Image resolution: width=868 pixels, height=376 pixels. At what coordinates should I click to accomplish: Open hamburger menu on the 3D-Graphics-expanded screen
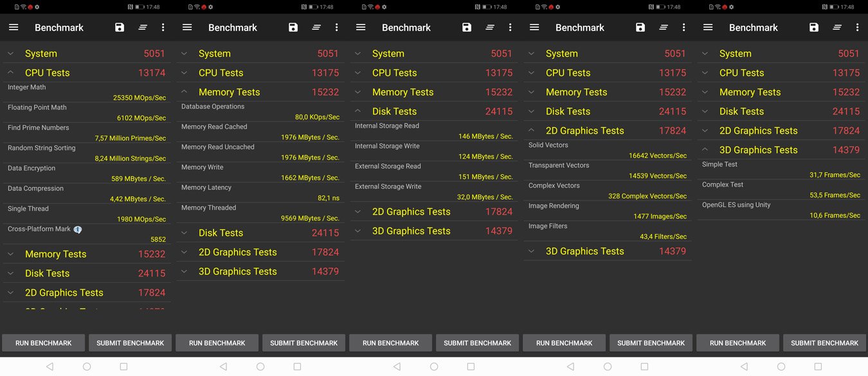708,28
